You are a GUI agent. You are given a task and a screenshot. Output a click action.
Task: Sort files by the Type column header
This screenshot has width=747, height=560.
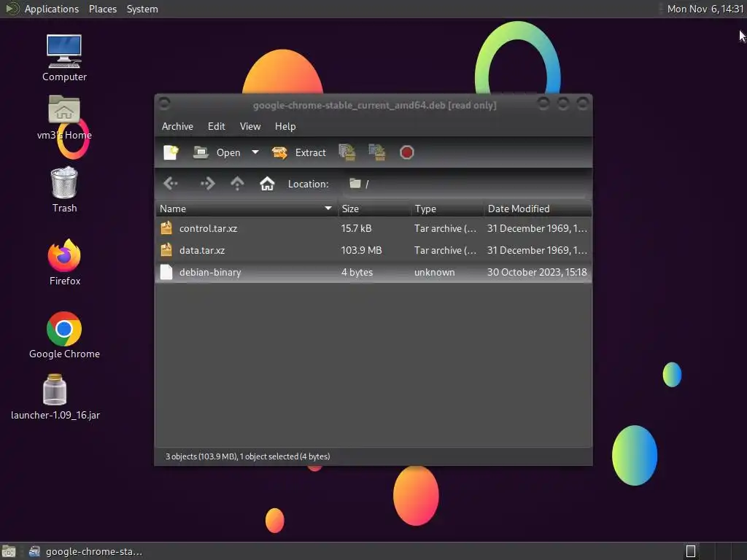point(447,209)
